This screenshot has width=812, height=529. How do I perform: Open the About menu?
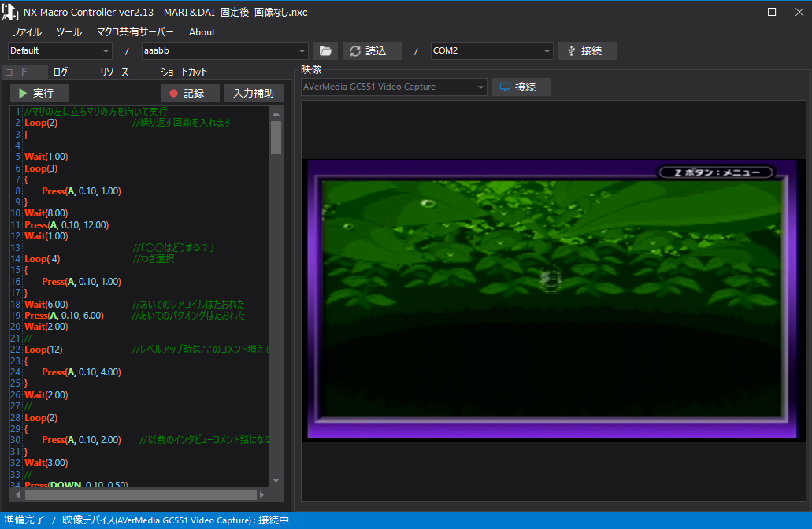click(x=202, y=32)
